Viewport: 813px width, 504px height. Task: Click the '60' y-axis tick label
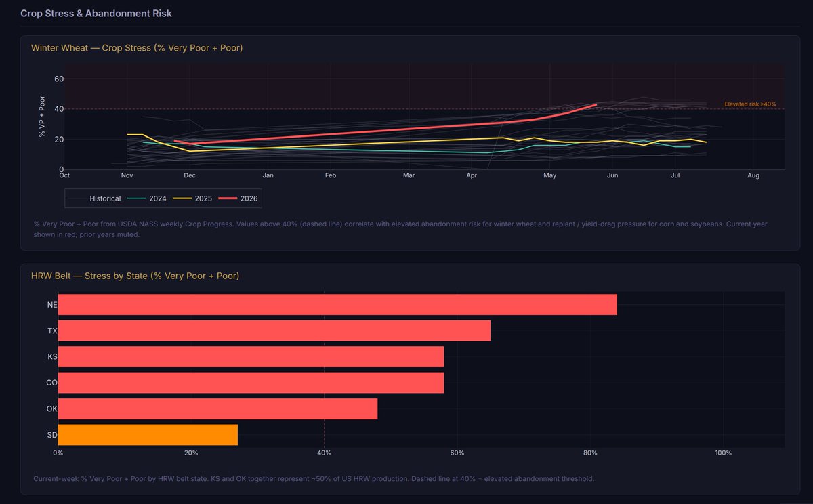(x=59, y=79)
